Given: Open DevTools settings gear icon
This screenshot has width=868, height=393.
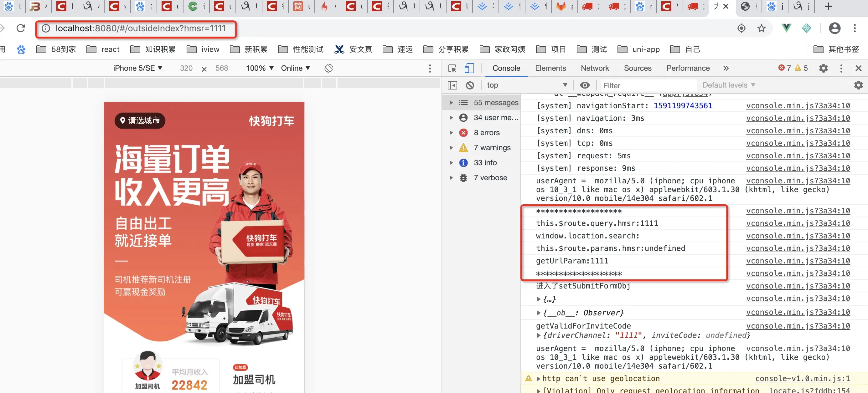Looking at the screenshot, I should pos(823,68).
